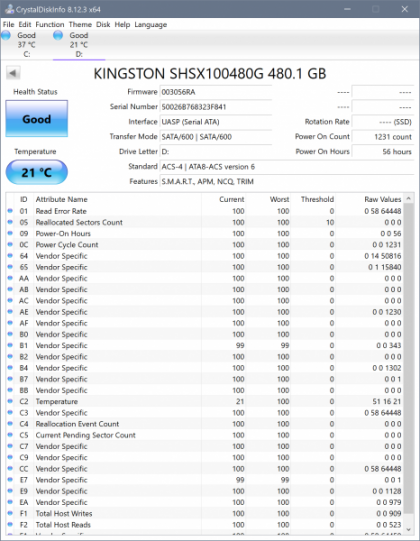The height and width of the screenshot is (541, 420).
Task: Click status dot for attribute B7
Action: click(x=10, y=379)
